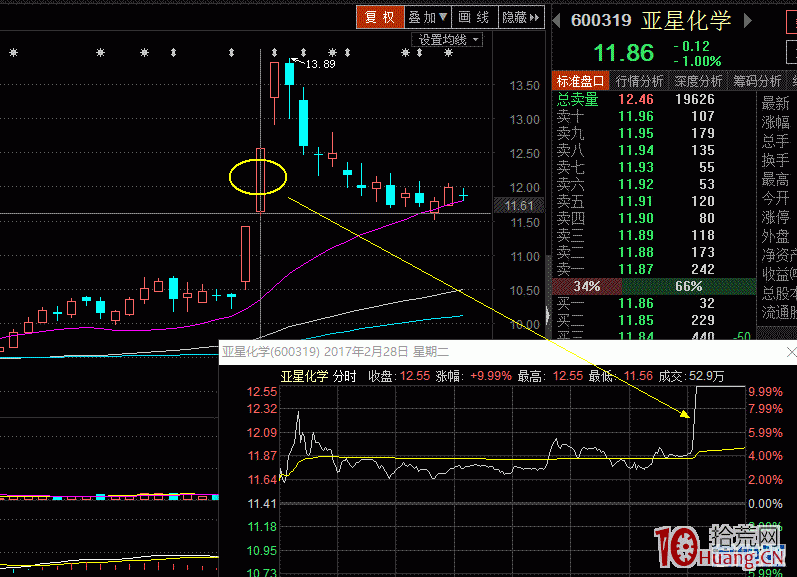Click the 34% buy ratio bar
The width and height of the screenshot is (797, 577).
tap(587, 286)
